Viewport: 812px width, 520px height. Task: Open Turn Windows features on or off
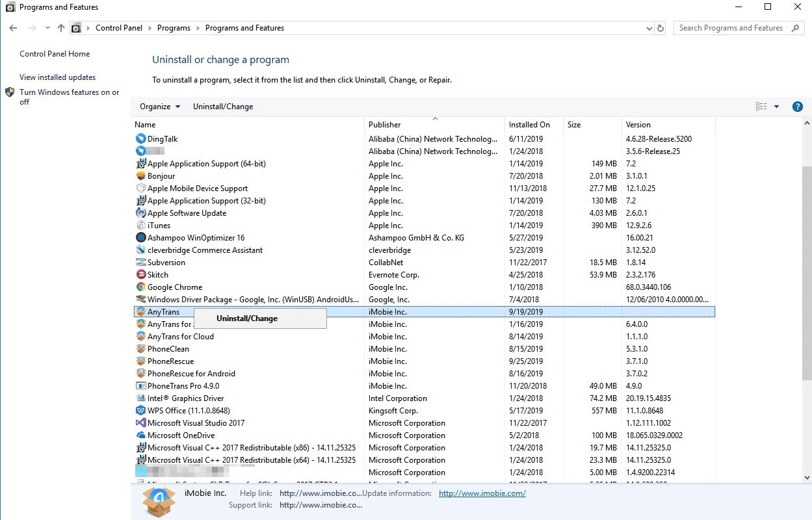(x=70, y=97)
